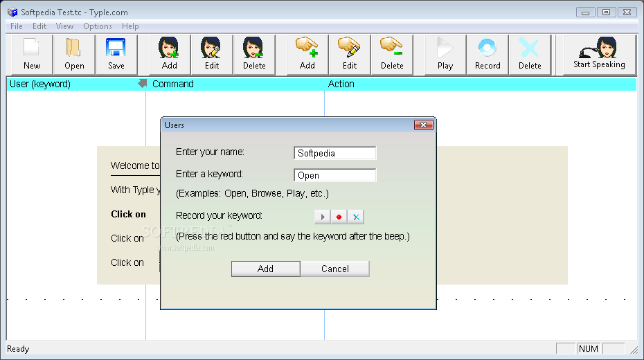Image resolution: width=644 pixels, height=360 pixels.
Task: Open the File menu
Action: [x=17, y=26]
